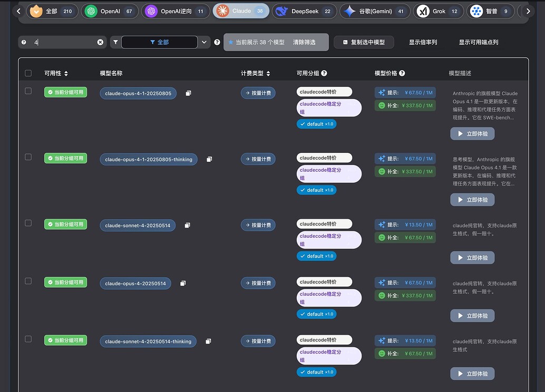Copy model name claude-opus-4-1-20250805 icon
Image resolution: width=545 pixels, height=392 pixels.
[188, 93]
